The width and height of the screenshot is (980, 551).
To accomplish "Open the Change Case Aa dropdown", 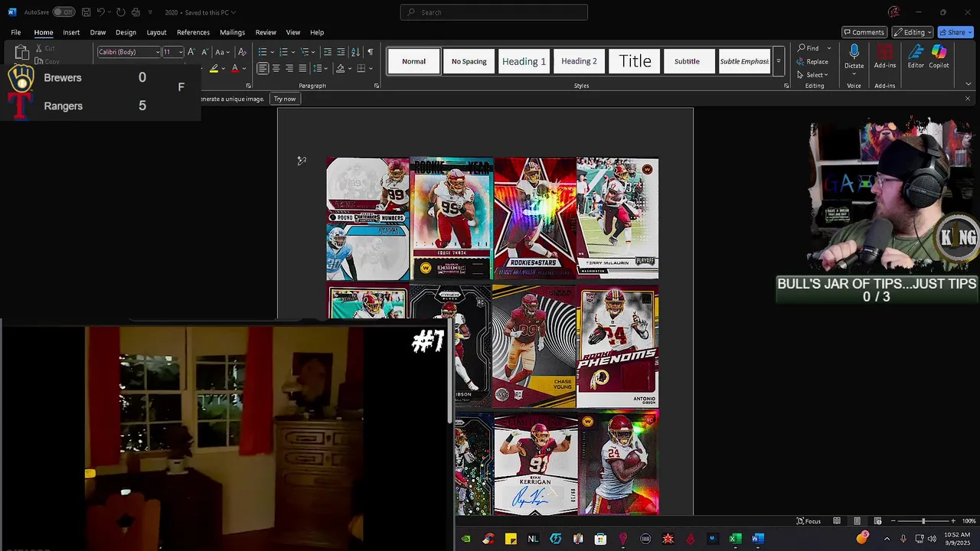I will tap(222, 52).
